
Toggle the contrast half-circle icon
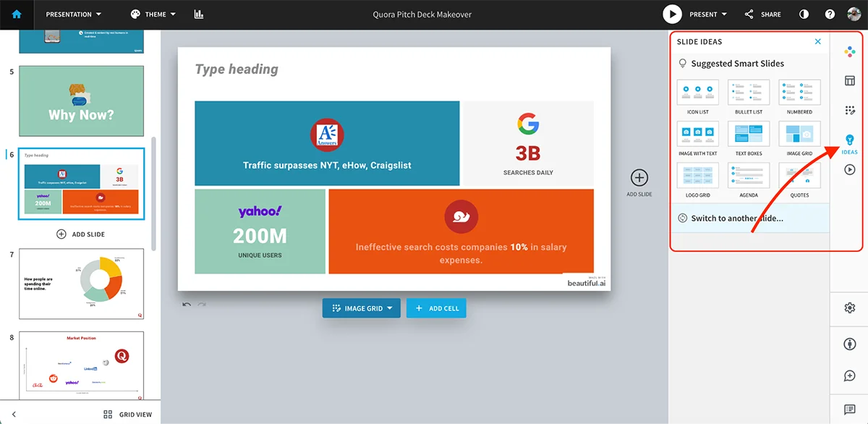click(x=804, y=14)
